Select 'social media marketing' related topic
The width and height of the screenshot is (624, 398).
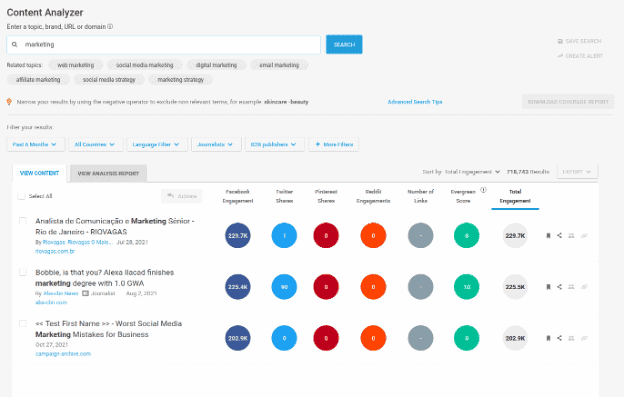145,65
